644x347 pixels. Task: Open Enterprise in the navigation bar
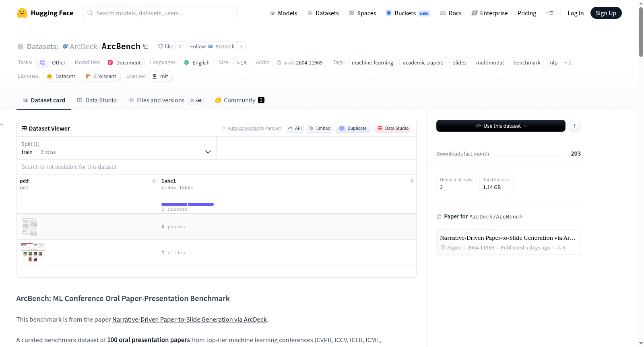click(489, 13)
